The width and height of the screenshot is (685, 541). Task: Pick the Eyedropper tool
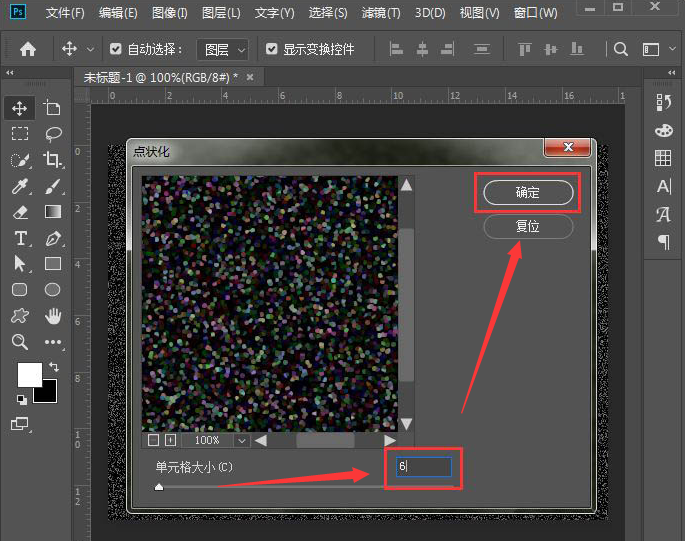pos(20,186)
